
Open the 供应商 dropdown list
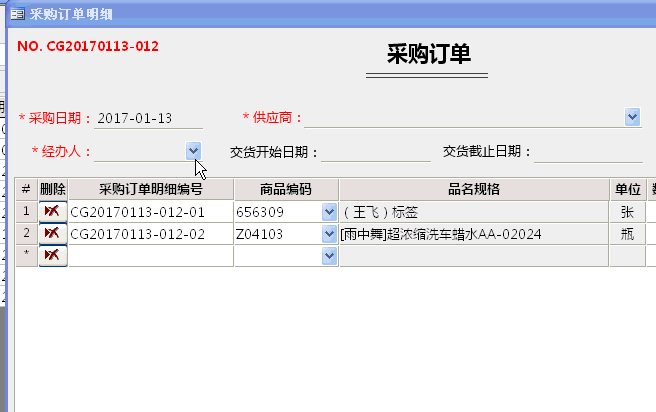tap(632, 117)
